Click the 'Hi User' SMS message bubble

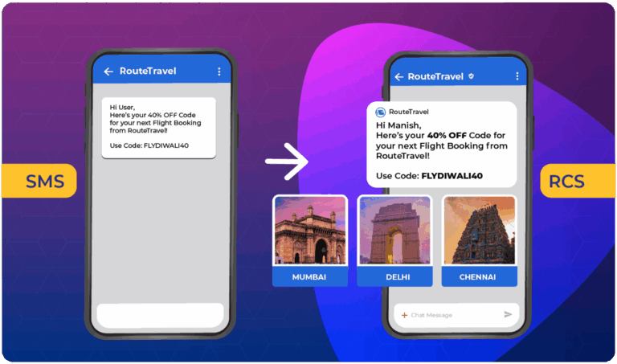[x=158, y=127]
